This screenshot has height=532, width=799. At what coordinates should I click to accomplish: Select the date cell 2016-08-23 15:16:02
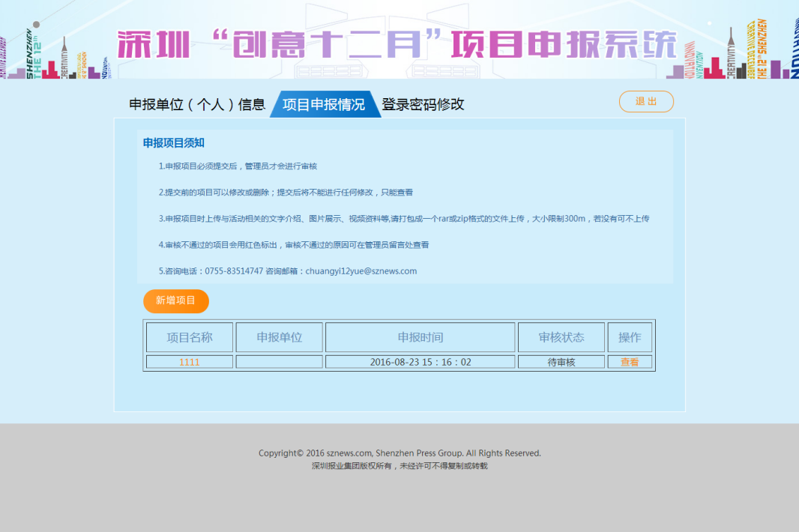click(x=420, y=363)
